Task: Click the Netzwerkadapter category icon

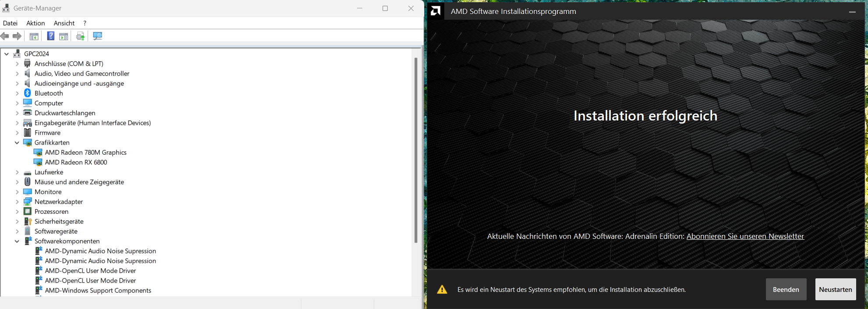Action: click(x=28, y=202)
